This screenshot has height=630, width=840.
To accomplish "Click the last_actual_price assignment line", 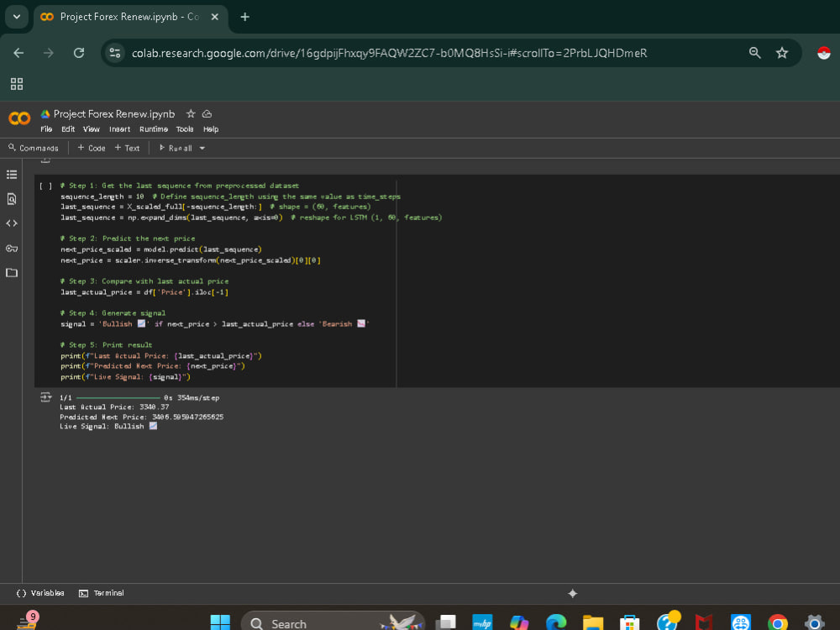I will click(144, 292).
